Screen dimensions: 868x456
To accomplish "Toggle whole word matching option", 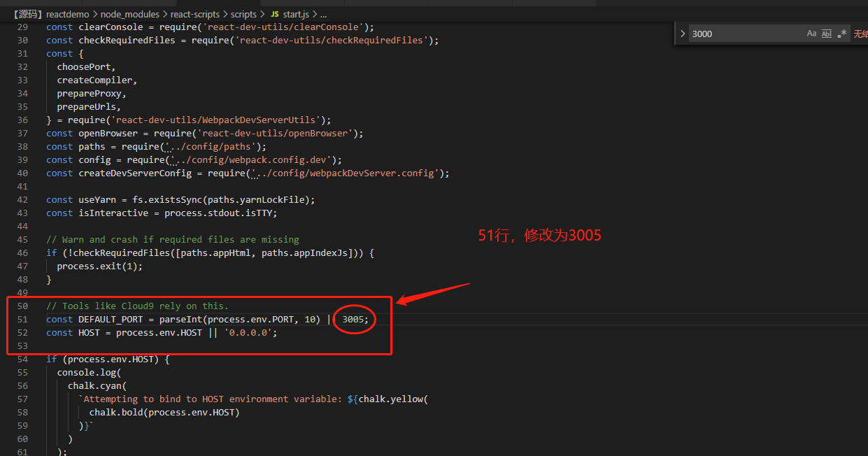I will pos(827,32).
